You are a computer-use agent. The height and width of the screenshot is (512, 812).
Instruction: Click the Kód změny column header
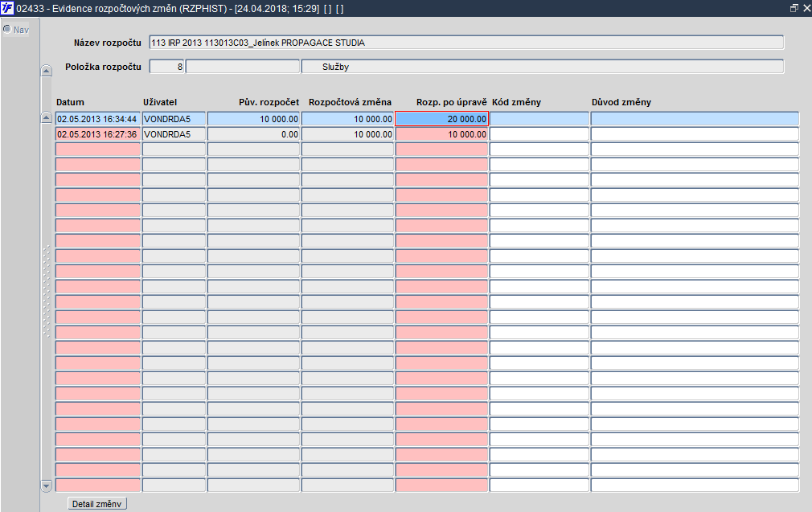[516, 102]
